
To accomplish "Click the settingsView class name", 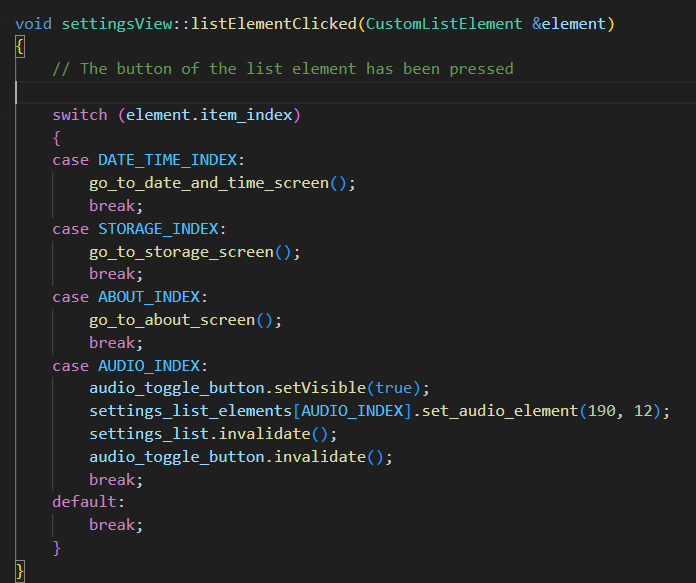I will 117,24.
